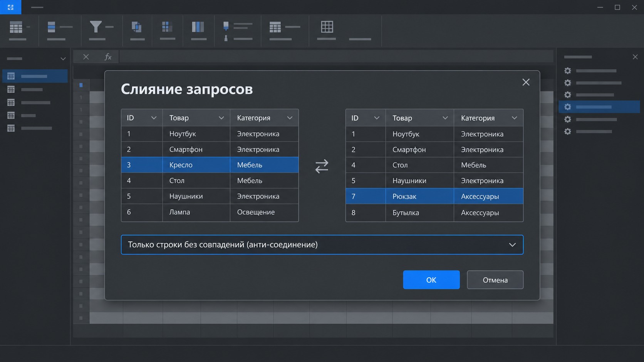
Task: Close the Слияние запросов dialog
Action: [x=526, y=82]
